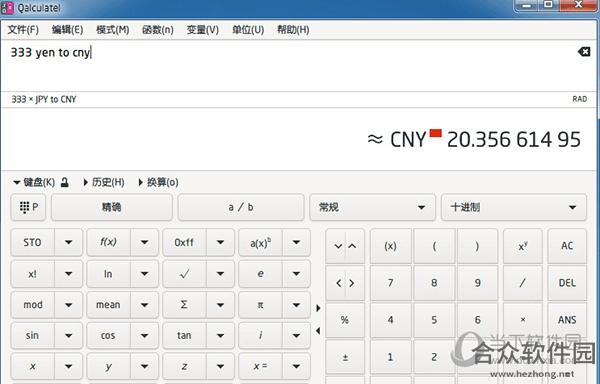
Task: Click the opening parenthesis key
Action: tap(434, 246)
